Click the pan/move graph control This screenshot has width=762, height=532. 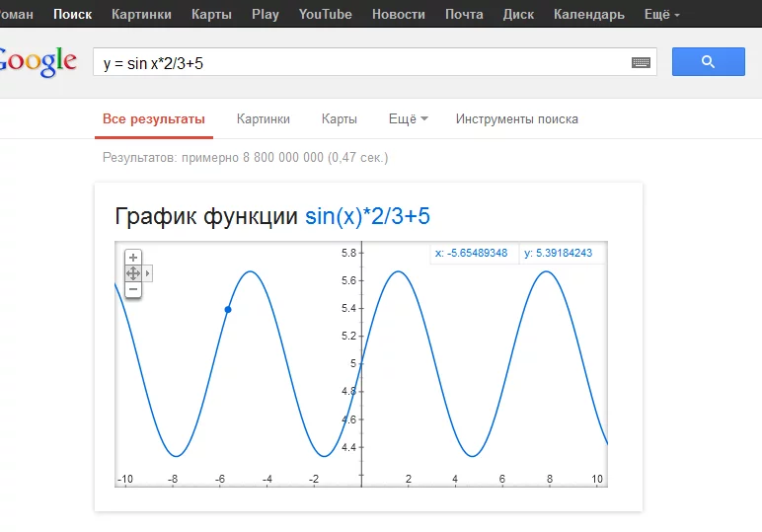(133, 273)
